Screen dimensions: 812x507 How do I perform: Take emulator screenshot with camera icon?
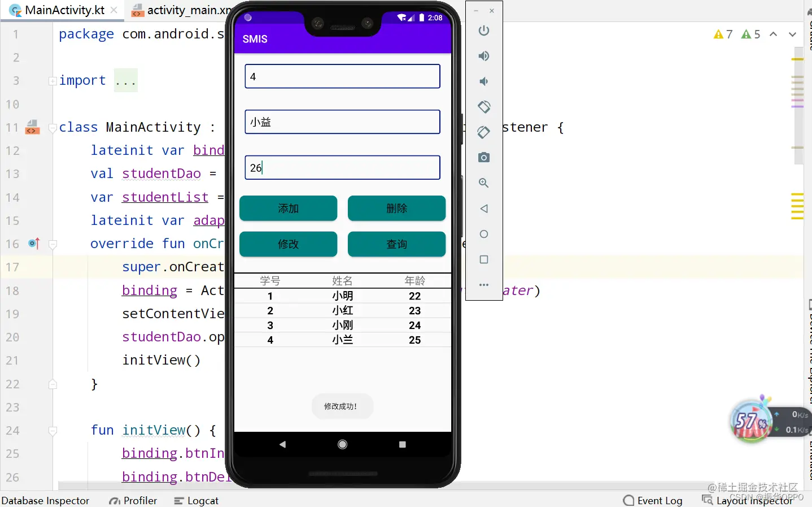tap(484, 158)
